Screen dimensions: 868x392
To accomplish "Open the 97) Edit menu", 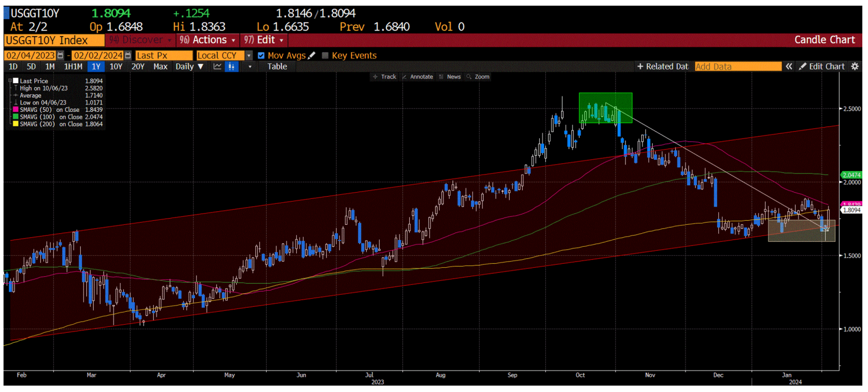I will pyautogui.click(x=263, y=40).
